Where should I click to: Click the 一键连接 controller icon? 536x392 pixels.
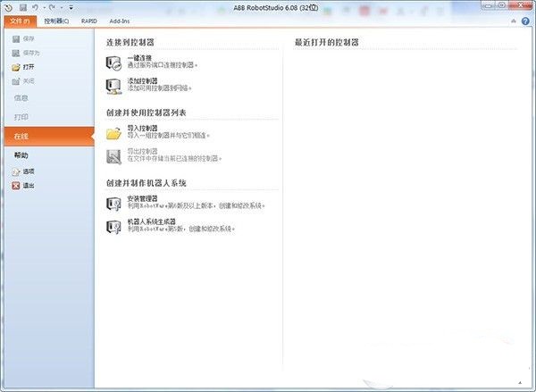click(113, 63)
